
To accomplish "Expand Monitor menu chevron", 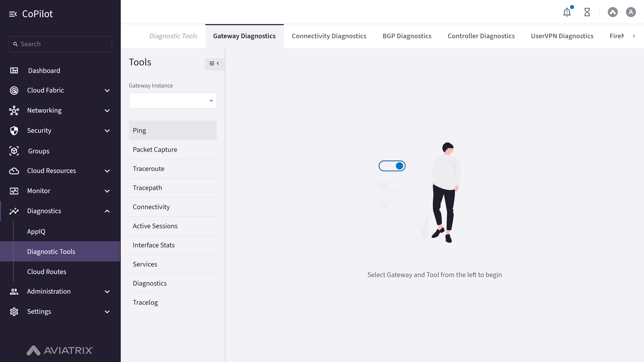I will (107, 191).
